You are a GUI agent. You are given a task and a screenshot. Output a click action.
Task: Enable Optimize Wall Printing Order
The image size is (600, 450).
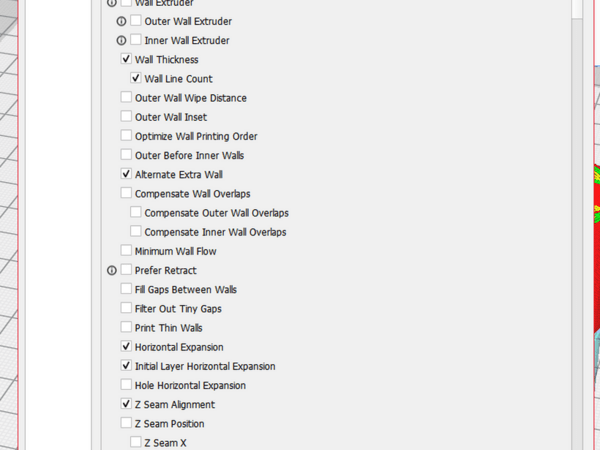(126, 136)
